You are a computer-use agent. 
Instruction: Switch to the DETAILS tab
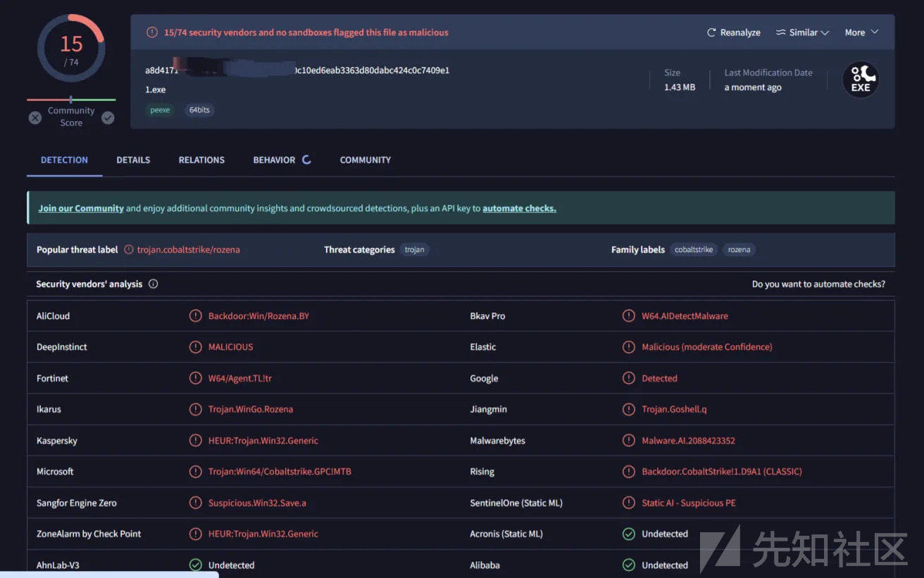pos(133,160)
